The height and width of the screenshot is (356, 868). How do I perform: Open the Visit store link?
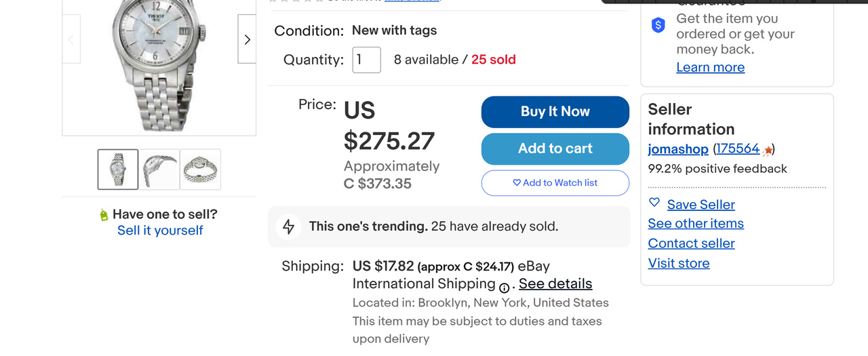point(679,263)
